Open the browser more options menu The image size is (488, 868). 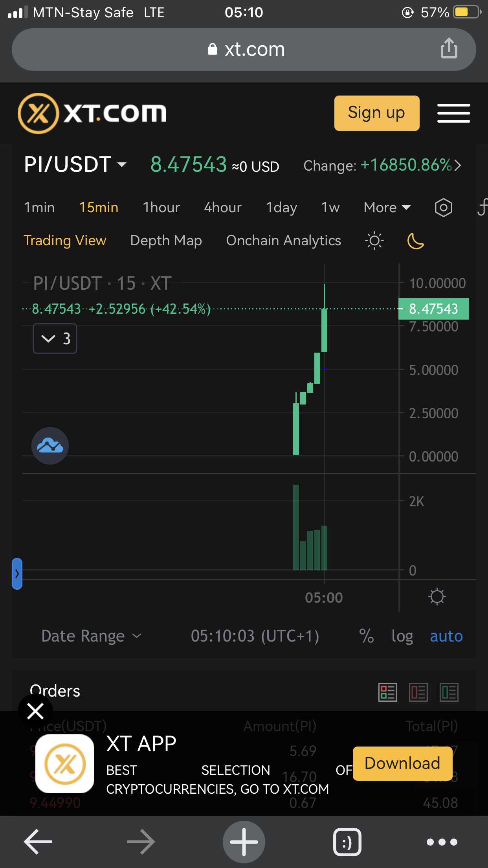coord(442,842)
